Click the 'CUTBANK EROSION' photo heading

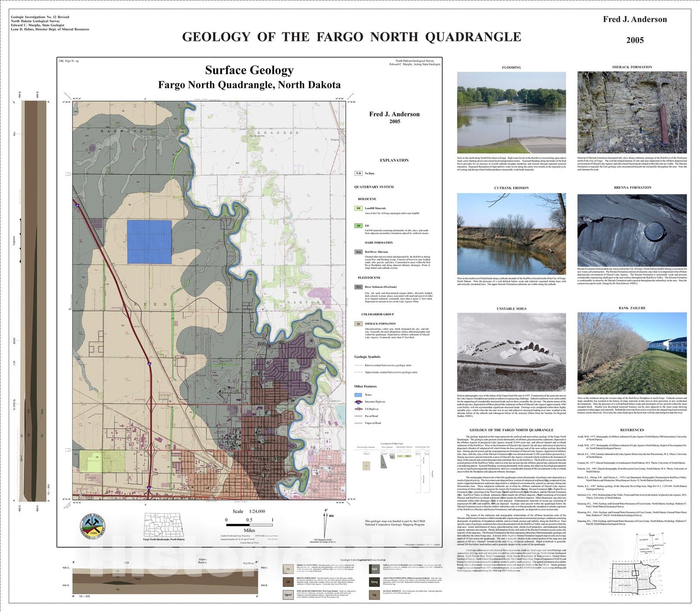click(511, 188)
